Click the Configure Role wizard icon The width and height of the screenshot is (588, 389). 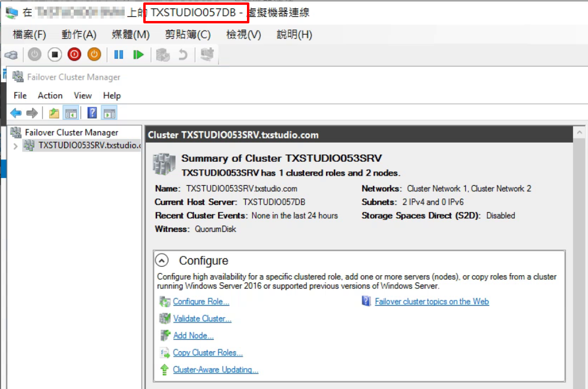(x=165, y=301)
